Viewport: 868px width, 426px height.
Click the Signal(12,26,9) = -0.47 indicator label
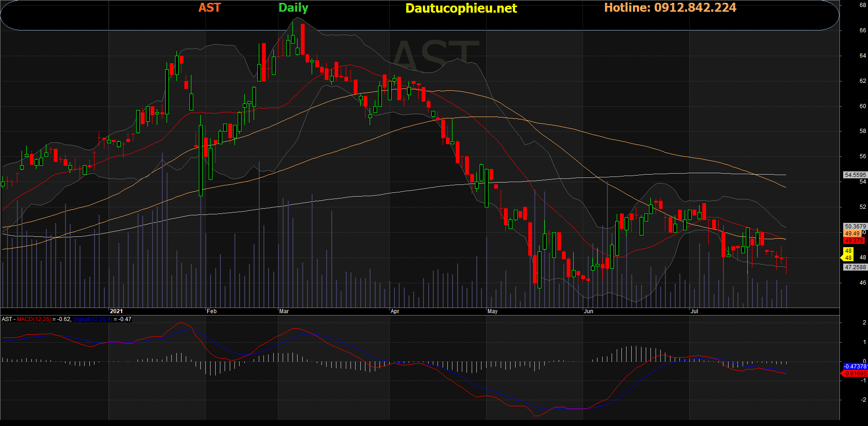pyautogui.click(x=102, y=319)
